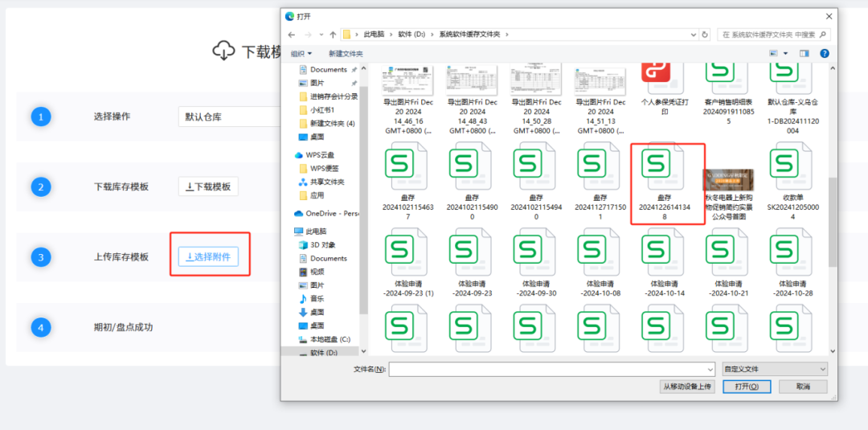Click the refresh icon in address bar
Image resolution: width=868 pixels, height=430 pixels.
click(x=705, y=35)
